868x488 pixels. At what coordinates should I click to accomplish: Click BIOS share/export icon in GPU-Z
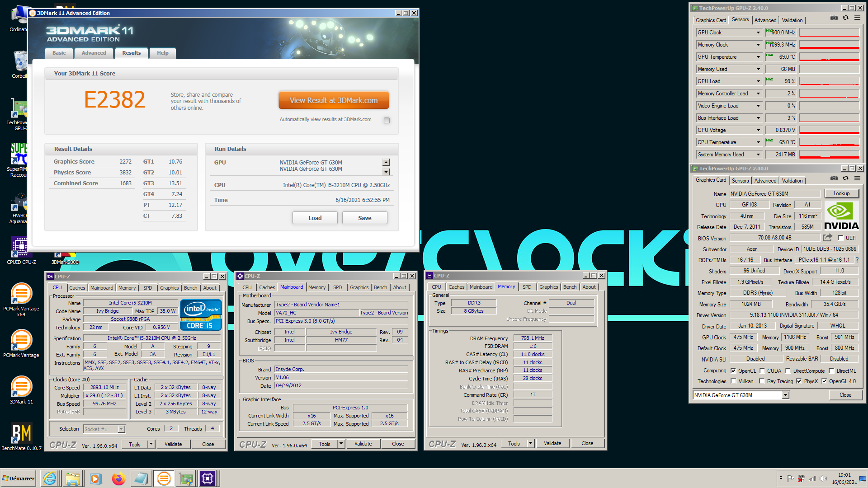[827, 238]
